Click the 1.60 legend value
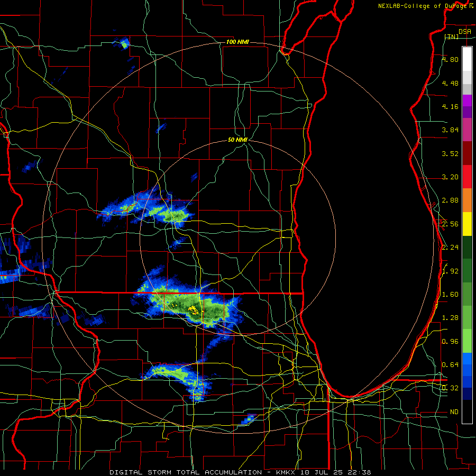476x476 pixels. click(x=450, y=295)
